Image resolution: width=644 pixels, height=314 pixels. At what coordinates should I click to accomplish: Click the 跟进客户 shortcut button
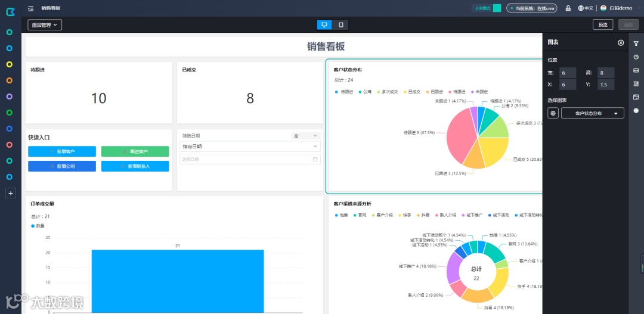click(135, 151)
